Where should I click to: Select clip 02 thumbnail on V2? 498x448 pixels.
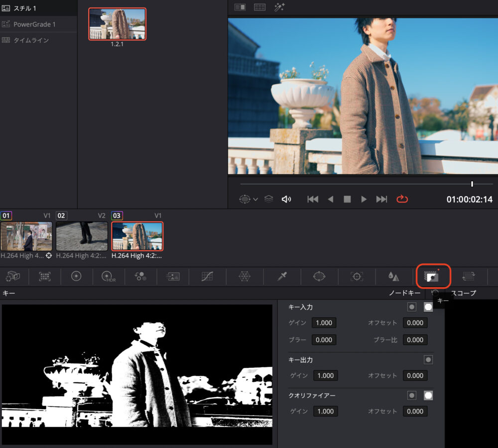[x=82, y=236]
